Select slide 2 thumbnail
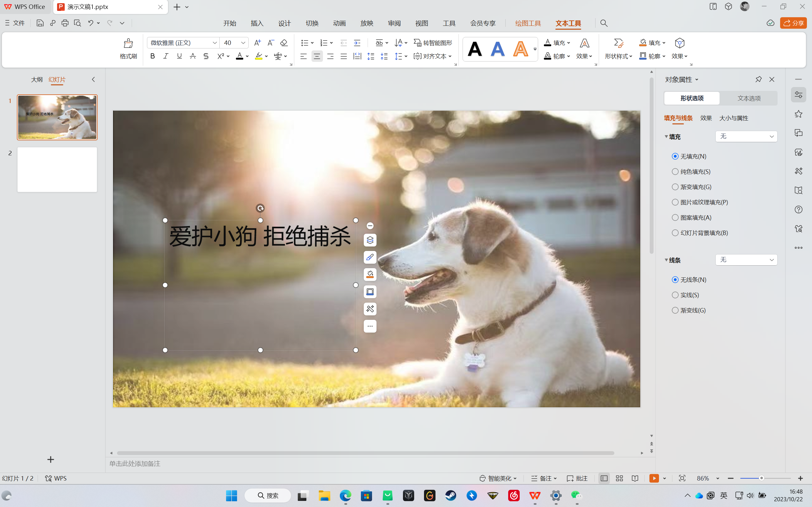Image resolution: width=812 pixels, height=507 pixels. (x=57, y=170)
